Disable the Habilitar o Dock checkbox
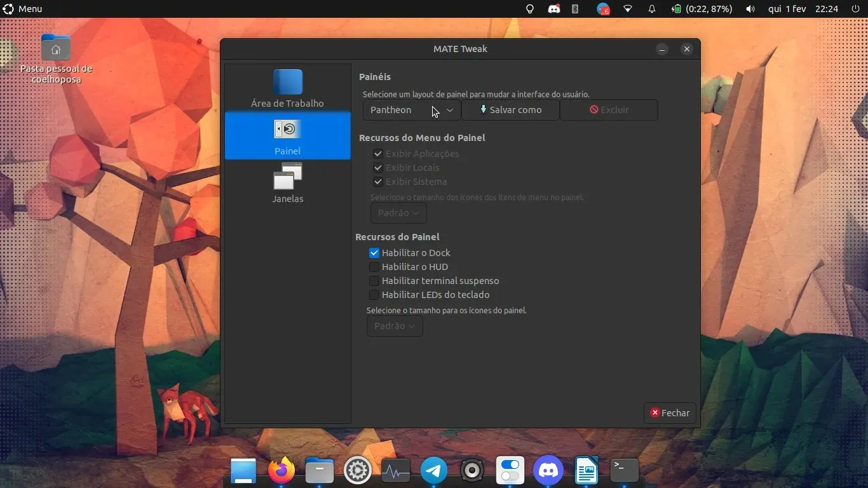This screenshot has width=868, height=488. (374, 253)
